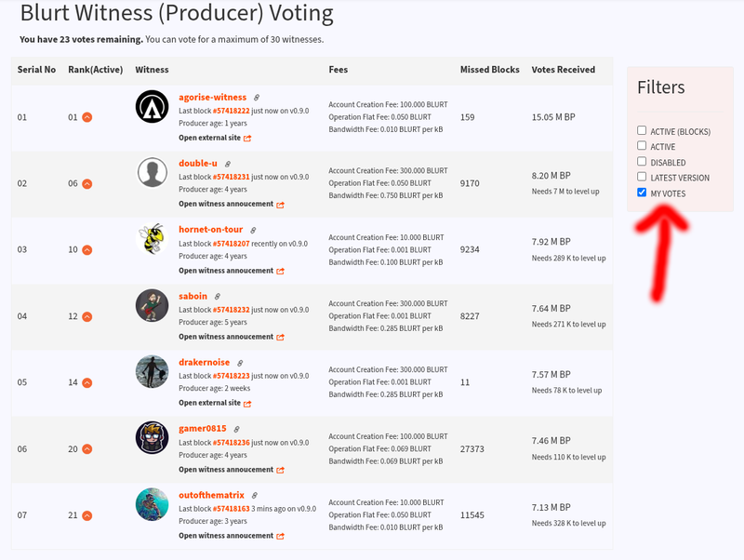Click the vote arrow next to double-u rank 06
Image resolution: width=744 pixels, height=560 pixels.
[87, 183]
